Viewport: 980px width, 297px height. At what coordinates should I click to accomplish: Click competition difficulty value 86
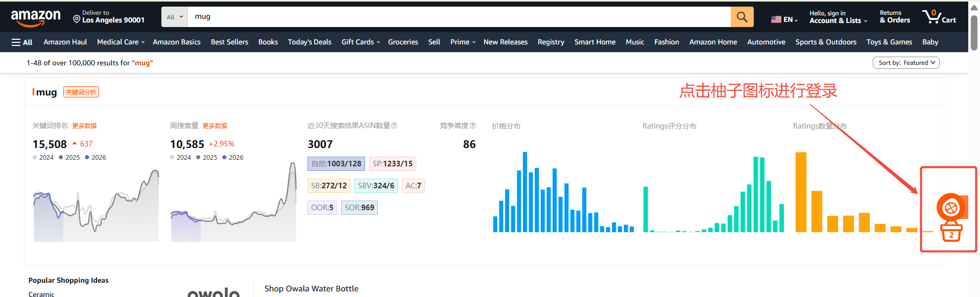(469, 144)
